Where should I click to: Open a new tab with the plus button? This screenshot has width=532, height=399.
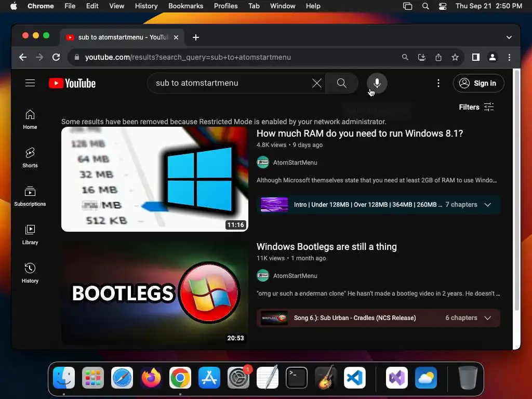pos(196,37)
